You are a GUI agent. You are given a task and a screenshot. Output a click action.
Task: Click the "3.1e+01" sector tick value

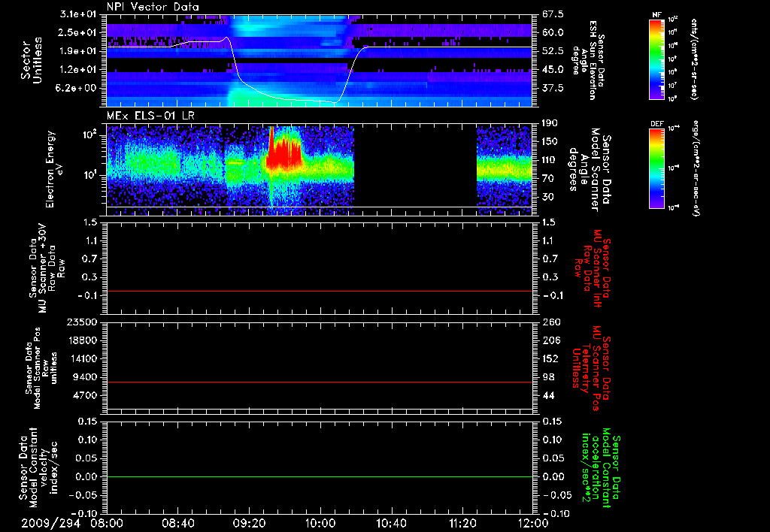[x=80, y=14]
